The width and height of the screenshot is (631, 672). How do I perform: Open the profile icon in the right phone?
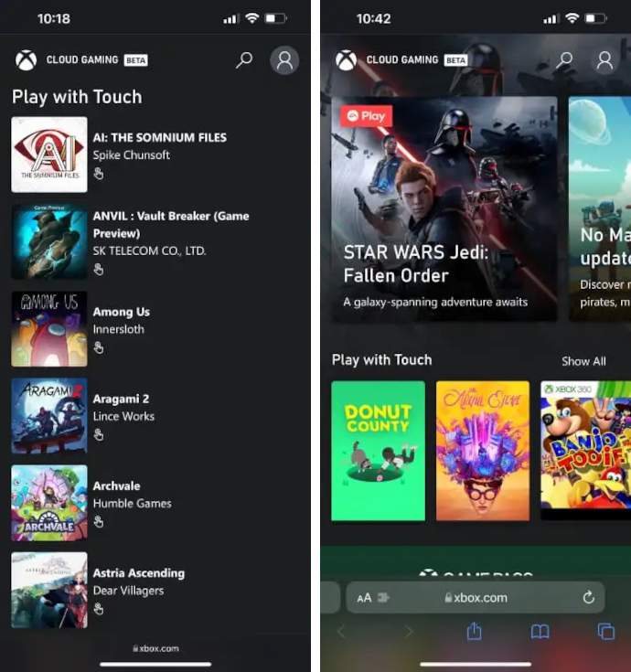tap(604, 60)
